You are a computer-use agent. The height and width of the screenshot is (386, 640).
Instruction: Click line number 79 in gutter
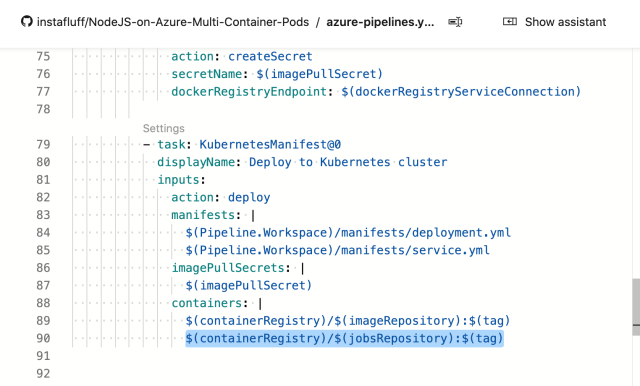[x=43, y=144]
